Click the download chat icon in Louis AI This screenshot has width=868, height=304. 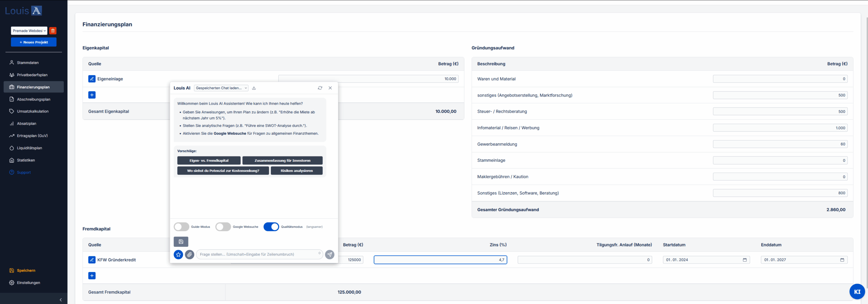[x=254, y=88]
